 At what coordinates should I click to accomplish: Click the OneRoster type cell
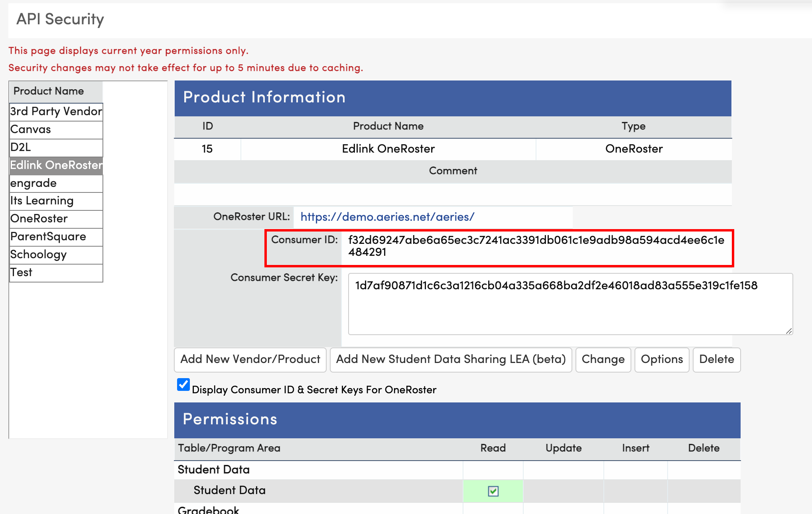(x=634, y=149)
